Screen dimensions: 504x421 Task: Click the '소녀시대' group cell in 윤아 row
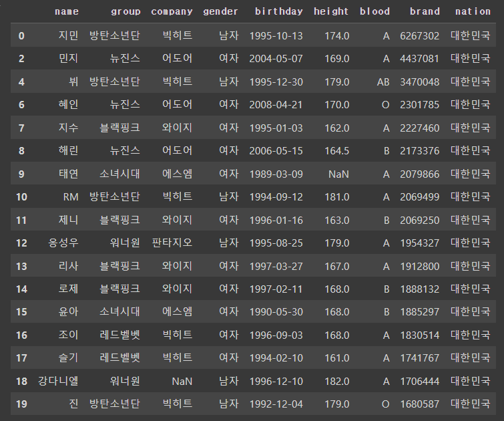pyautogui.click(x=119, y=311)
